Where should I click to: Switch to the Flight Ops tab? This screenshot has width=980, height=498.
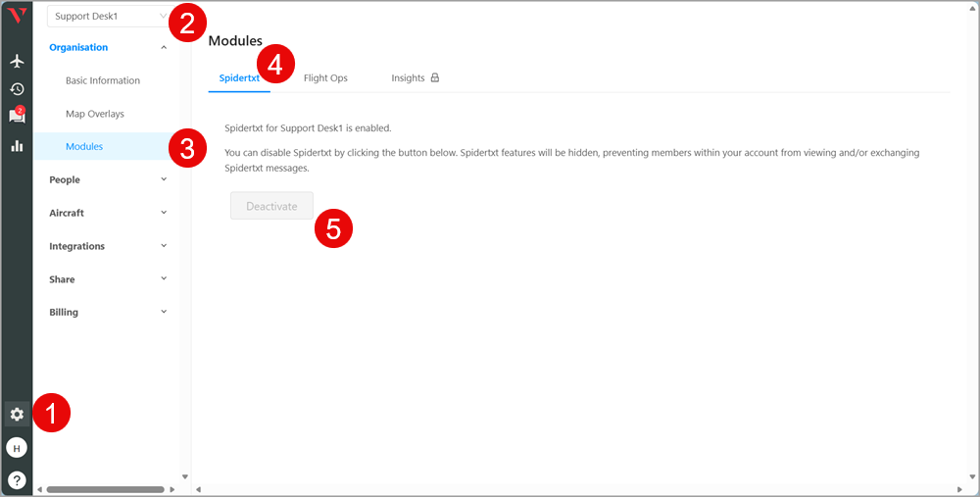click(x=325, y=77)
